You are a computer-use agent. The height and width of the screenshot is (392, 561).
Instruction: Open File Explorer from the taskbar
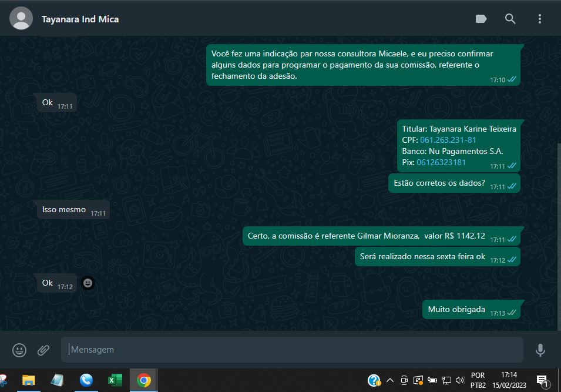coord(29,380)
